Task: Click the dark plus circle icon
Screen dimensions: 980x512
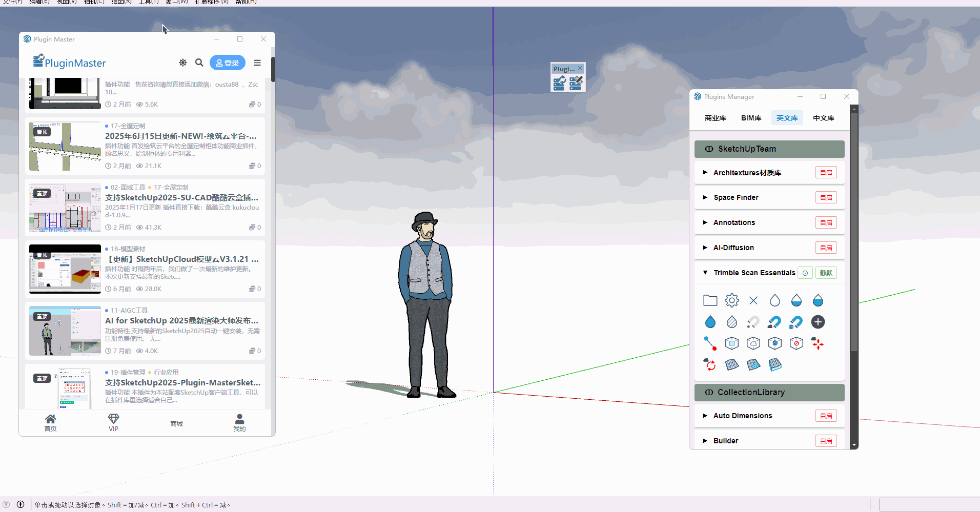Action: pos(818,322)
